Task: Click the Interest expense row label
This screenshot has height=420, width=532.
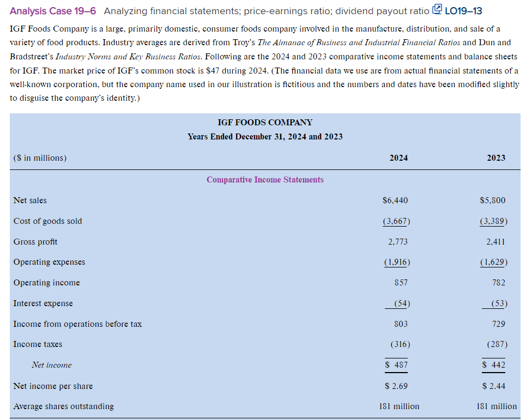Action: click(x=43, y=303)
